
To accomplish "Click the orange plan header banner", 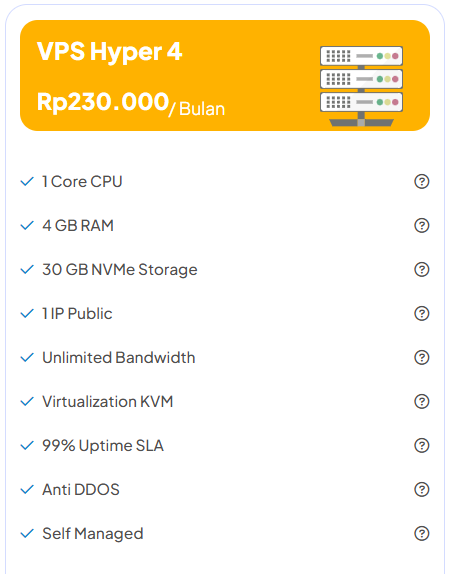I will (x=225, y=75).
